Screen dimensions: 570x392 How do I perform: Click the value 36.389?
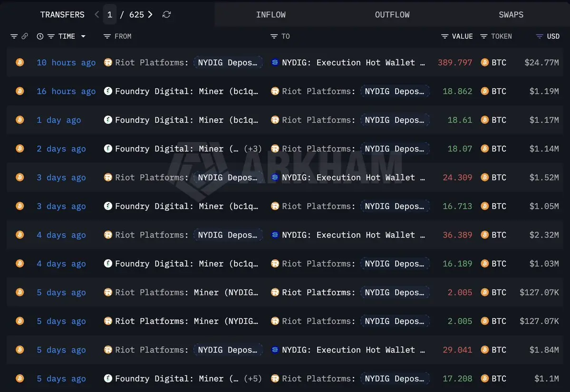tap(457, 235)
